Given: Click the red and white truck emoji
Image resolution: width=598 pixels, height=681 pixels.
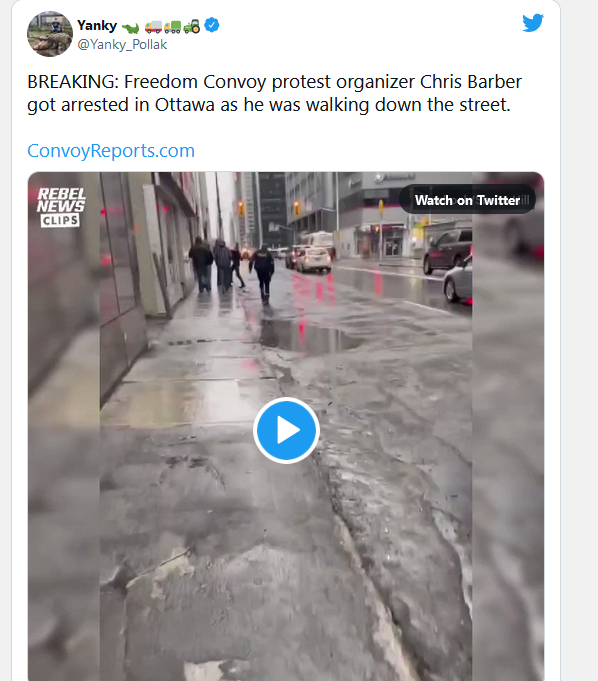Looking at the screenshot, I should tap(153, 27).
